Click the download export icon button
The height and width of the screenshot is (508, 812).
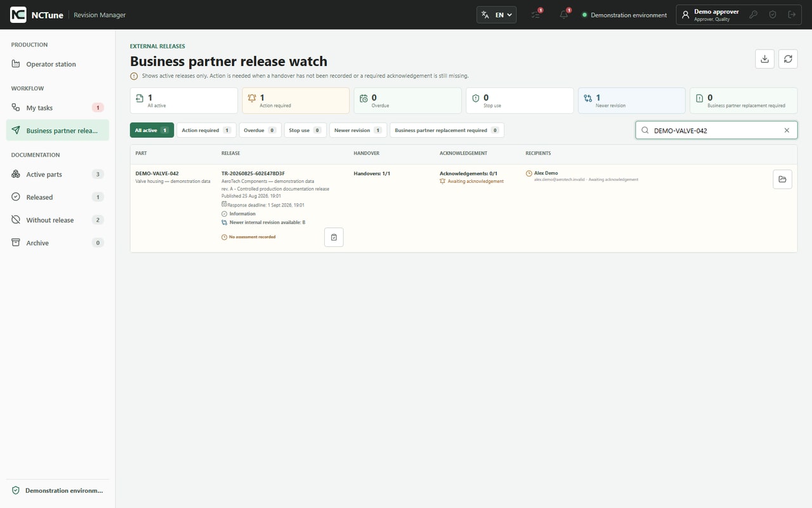point(765,59)
